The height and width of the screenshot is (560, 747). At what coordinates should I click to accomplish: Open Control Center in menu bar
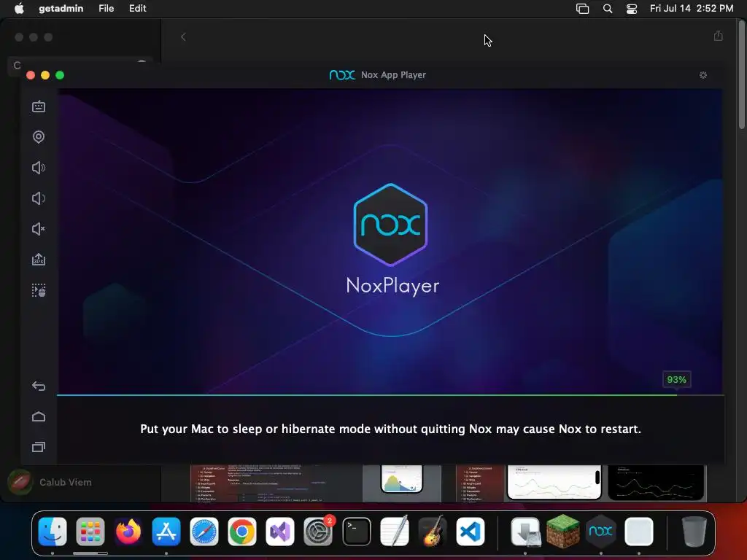click(x=632, y=9)
